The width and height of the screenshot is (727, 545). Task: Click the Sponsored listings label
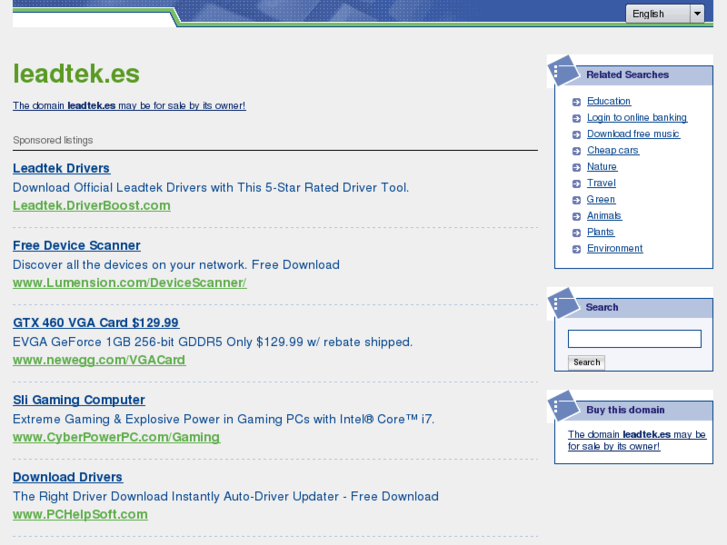[x=53, y=140]
